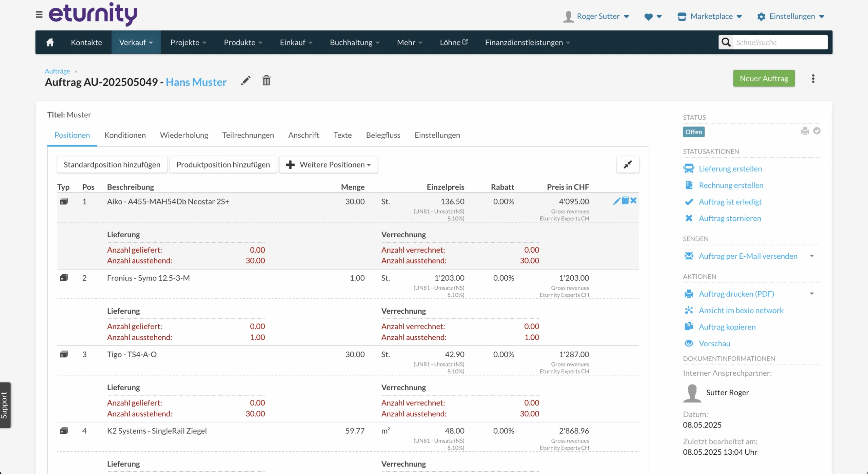Click Standardposition hinzufügen button
Viewport: 868px width, 474px height.
click(x=112, y=164)
